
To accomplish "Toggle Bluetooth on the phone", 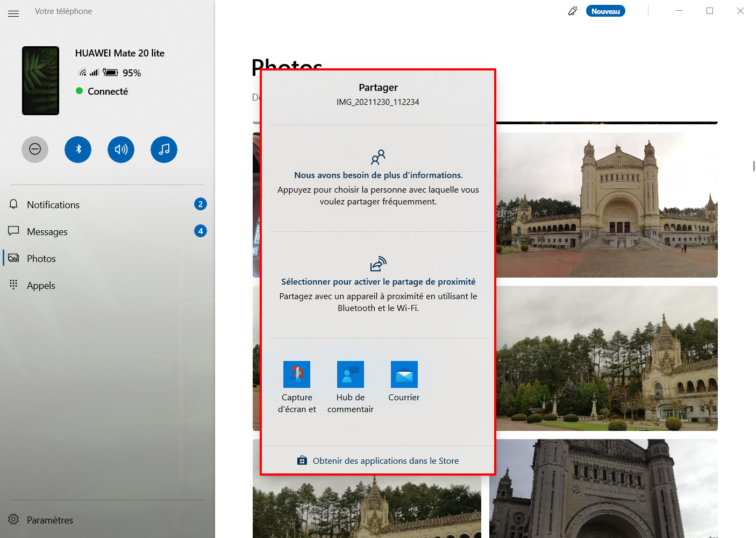I will point(78,150).
